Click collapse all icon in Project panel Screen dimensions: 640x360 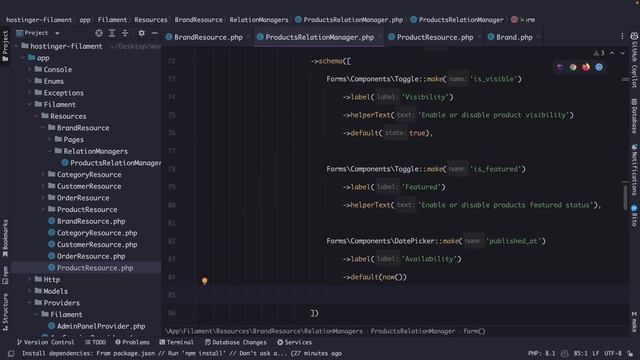[125, 33]
